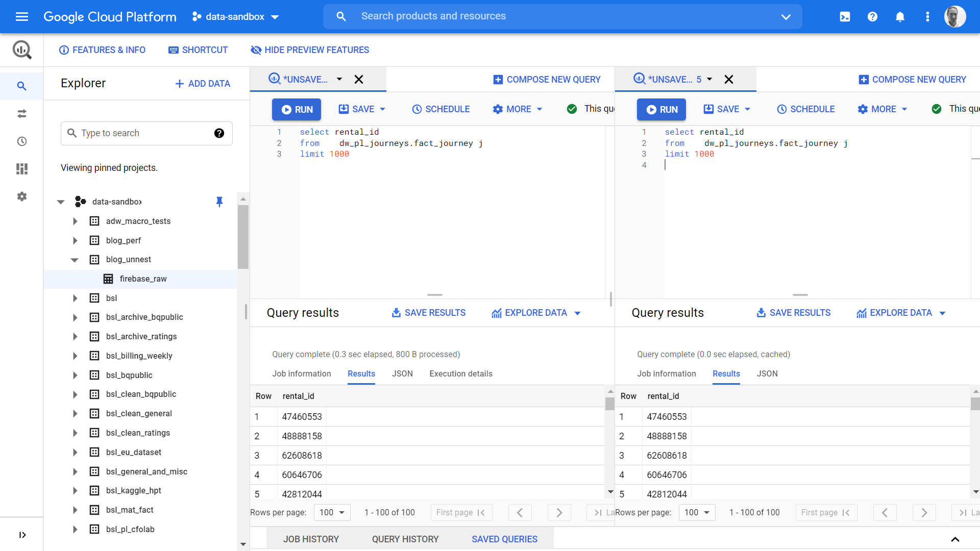The height and width of the screenshot is (551, 980).
Task: Open Cloud Shell terminal icon
Action: click(845, 17)
